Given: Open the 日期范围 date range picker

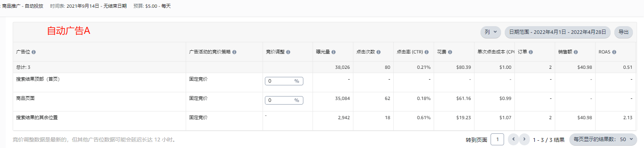Looking at the screenshot, I should coord(557,32).
